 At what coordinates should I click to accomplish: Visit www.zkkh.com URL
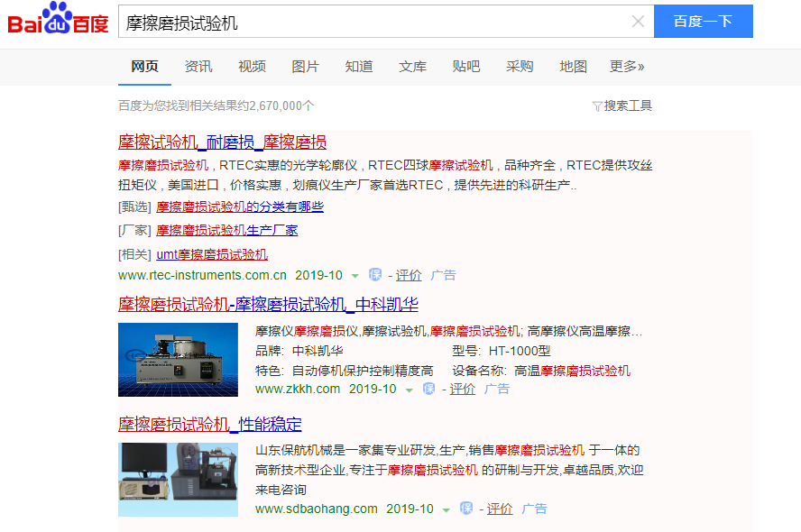[x=298, y=389]
